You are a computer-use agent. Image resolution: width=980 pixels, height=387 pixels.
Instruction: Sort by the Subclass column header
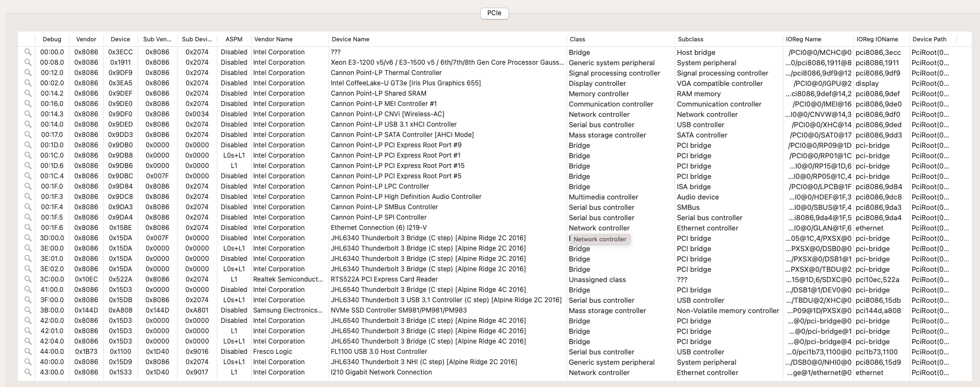(x=729, y=39)
